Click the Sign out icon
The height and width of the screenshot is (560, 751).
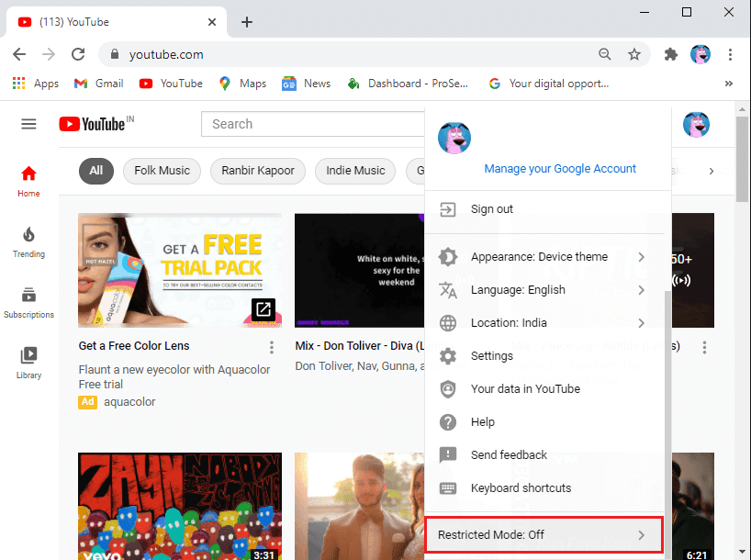(448, 209)
